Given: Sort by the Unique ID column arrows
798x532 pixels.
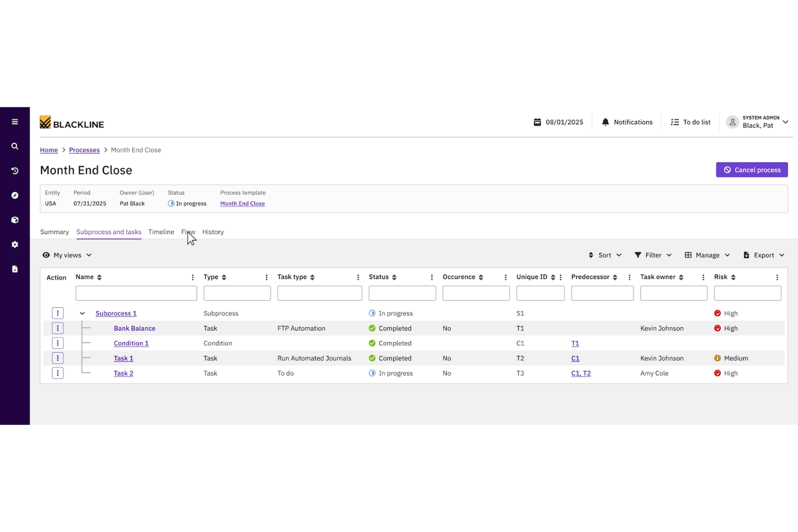Looking at the screenshot, I should point(553,277).
